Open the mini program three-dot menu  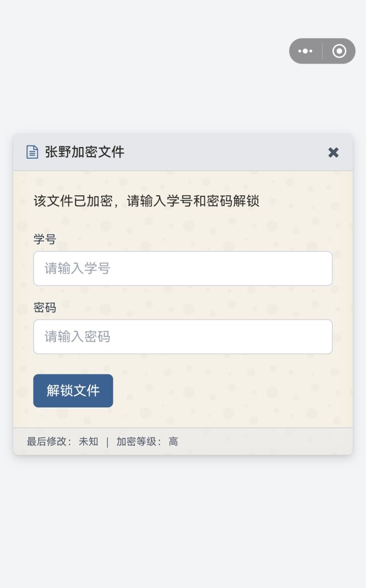[x=306, y=51]
